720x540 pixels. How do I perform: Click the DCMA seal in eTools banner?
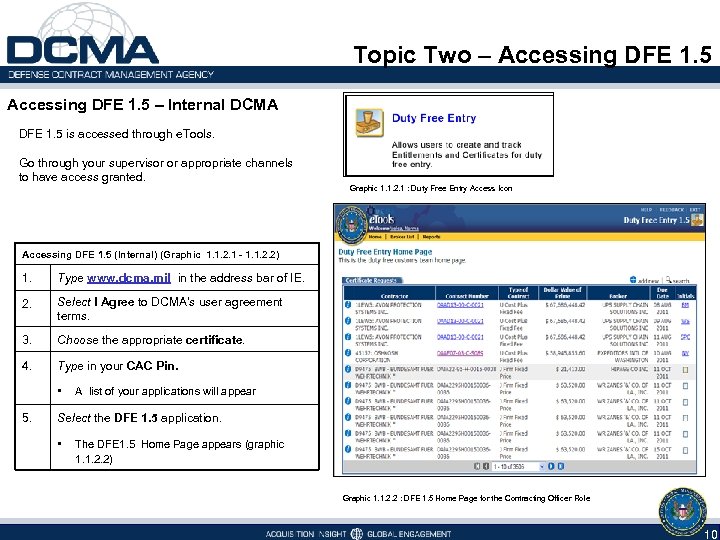point(352,225)
